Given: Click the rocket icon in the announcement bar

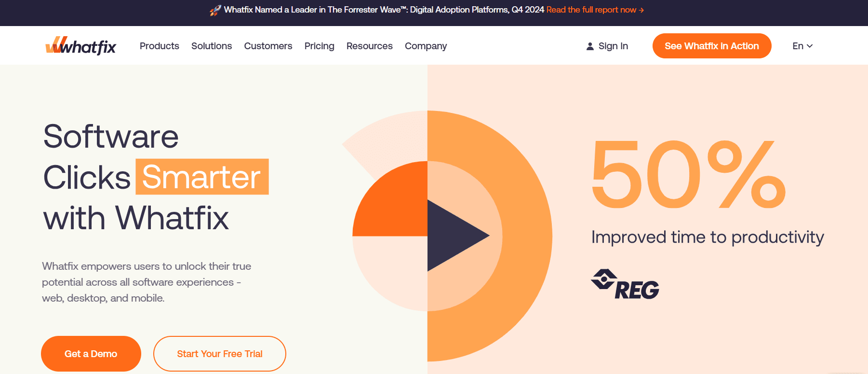Looking at the screenshot, I should click(215, 10).
